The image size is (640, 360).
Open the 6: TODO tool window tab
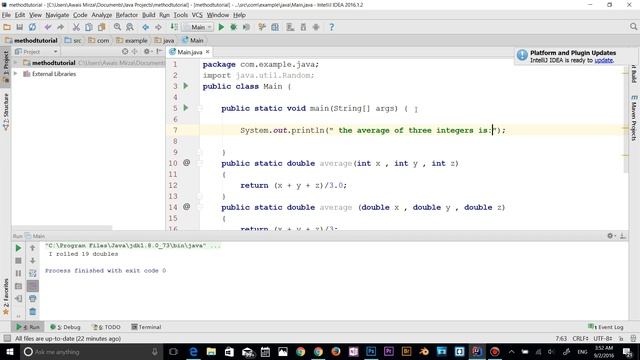point(107,327)
